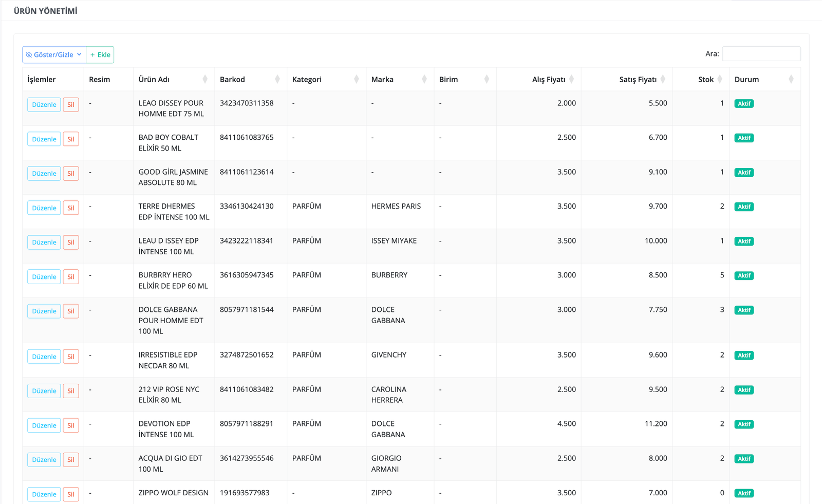Sort table by Stok column

701,79
